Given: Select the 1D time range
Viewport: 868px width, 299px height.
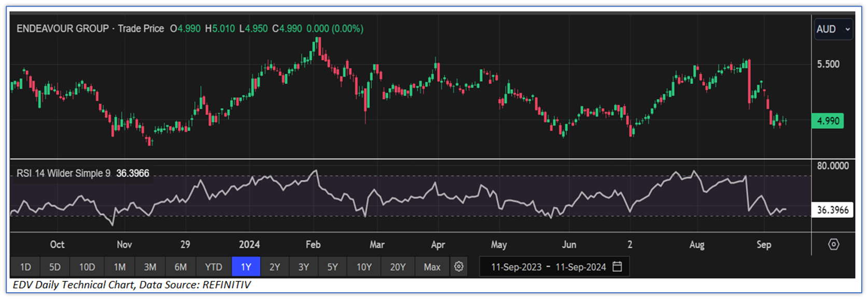Looking at the screenshot, I should click(25, 267).
